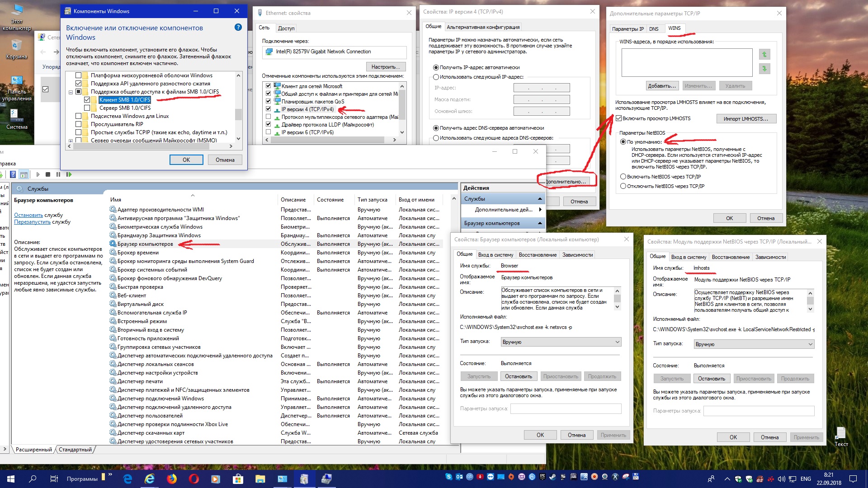This screenshot has width=868, height=488.
Task: Move WINS address up with green arrow
Action: point(764,55)
